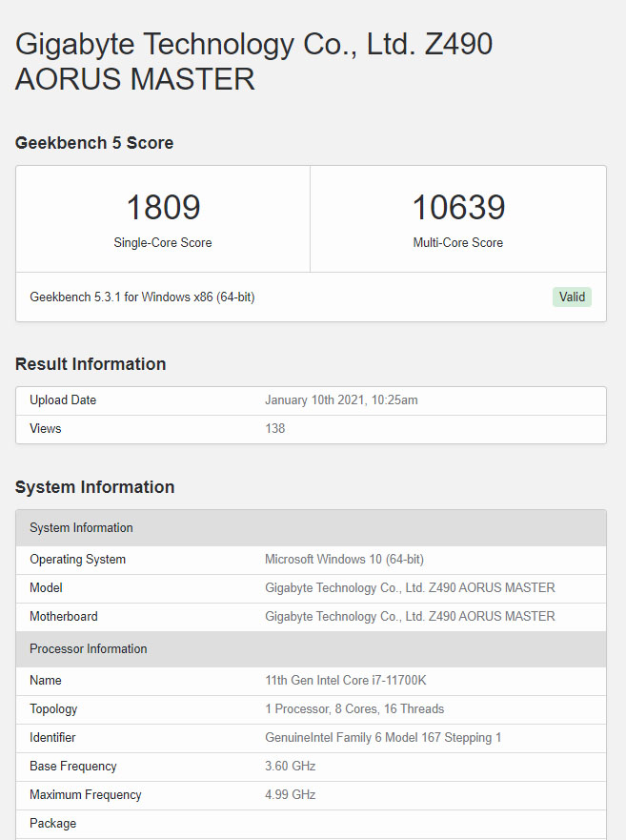Click the Model row label
The height and width of the screenshot is (840, 626).
click(46, 587)
